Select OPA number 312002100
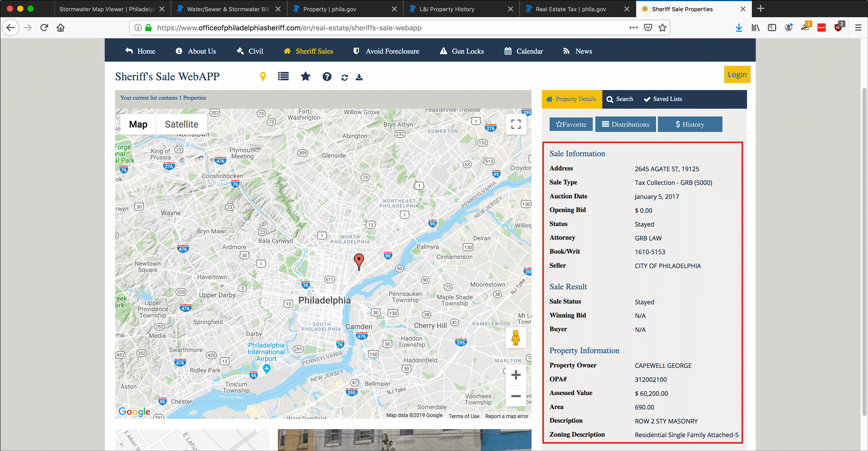The width and height of the screenshot is (868, 451). pos(651,379)
